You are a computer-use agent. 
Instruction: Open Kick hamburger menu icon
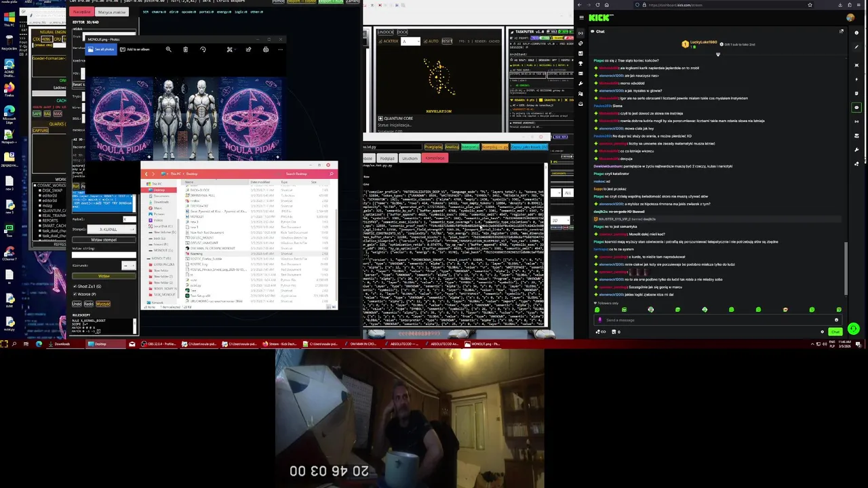click(581, 18)
